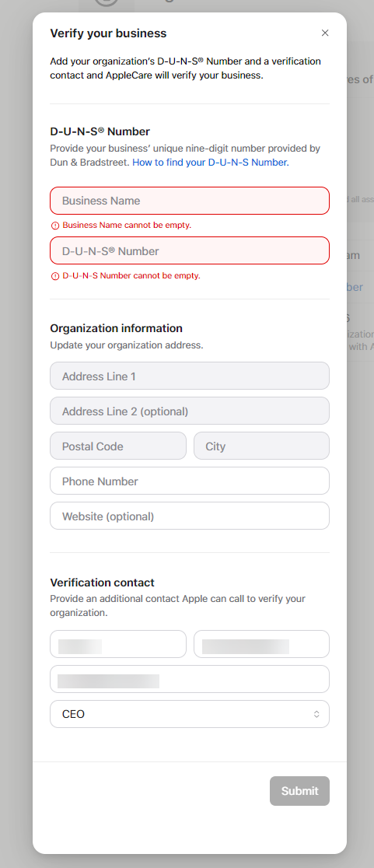Click the blurred last name contact field
The image size is (374, 868).
coord(262,644)
